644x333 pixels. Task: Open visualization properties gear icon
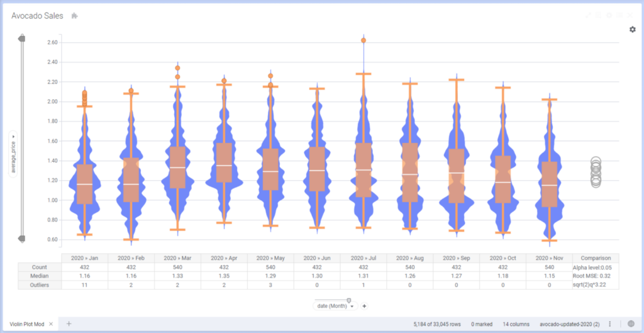632,30
